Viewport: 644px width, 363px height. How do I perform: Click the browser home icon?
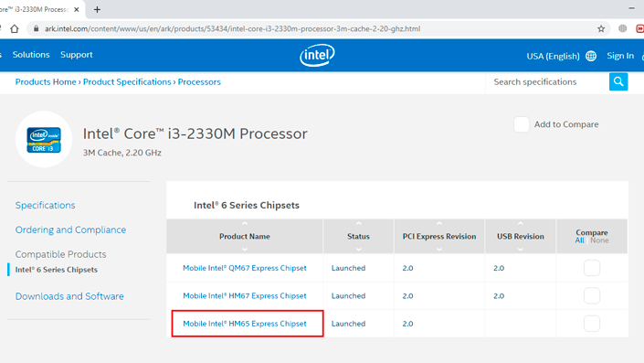pos(15,28)
